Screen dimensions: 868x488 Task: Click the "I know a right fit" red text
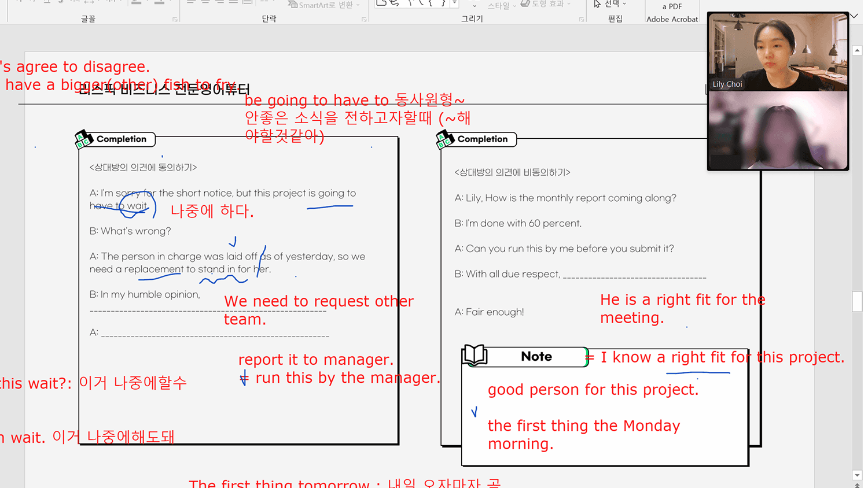722,357
